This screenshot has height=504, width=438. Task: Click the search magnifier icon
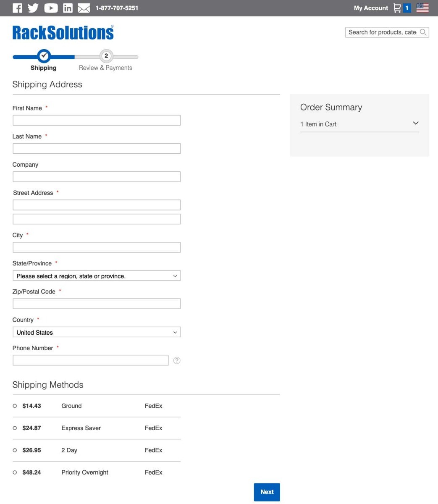[423, 32]
